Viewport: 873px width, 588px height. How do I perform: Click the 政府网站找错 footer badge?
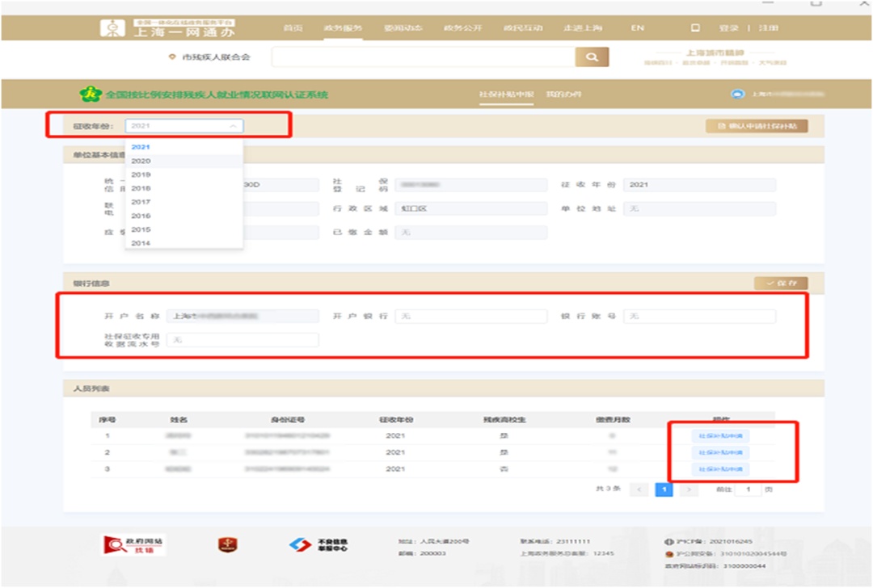(133, 545)
